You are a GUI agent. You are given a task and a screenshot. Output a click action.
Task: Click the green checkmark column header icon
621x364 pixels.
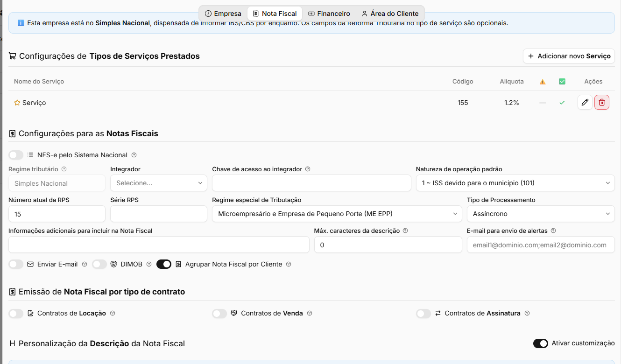click(562, 82)
